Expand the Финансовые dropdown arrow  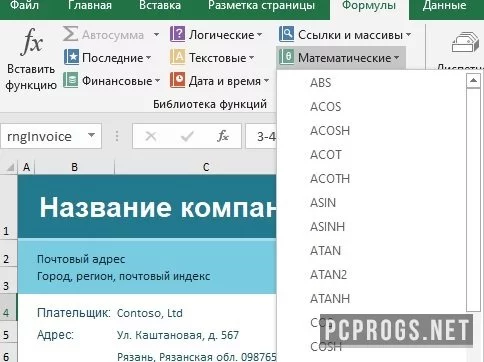pyautogui.click(x=157, y=81)
